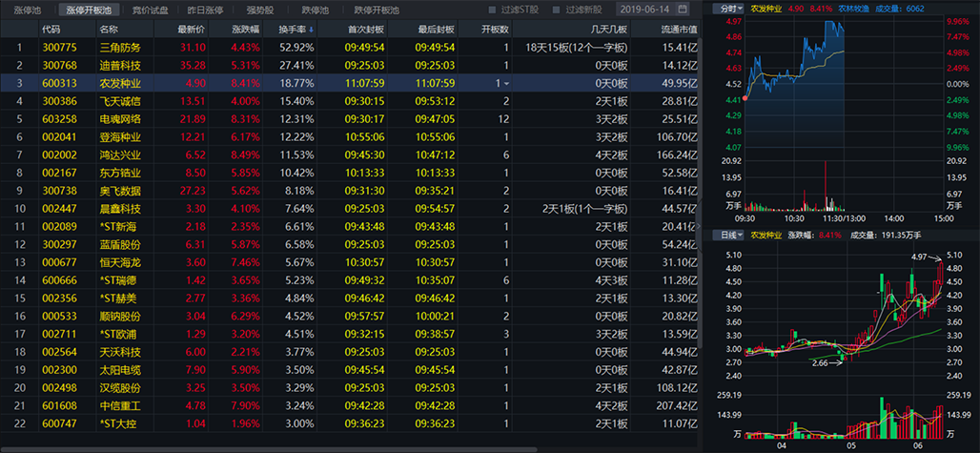Click the 农林牧渔 sector link above the chart

coord(852,9)
